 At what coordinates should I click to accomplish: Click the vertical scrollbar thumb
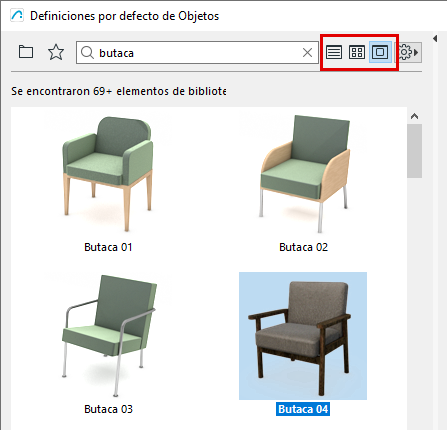click(414, 151)
